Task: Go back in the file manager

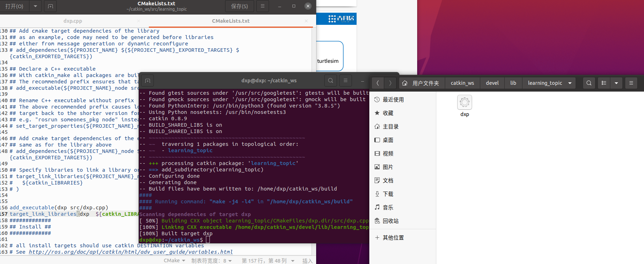Action: [378, 83]
